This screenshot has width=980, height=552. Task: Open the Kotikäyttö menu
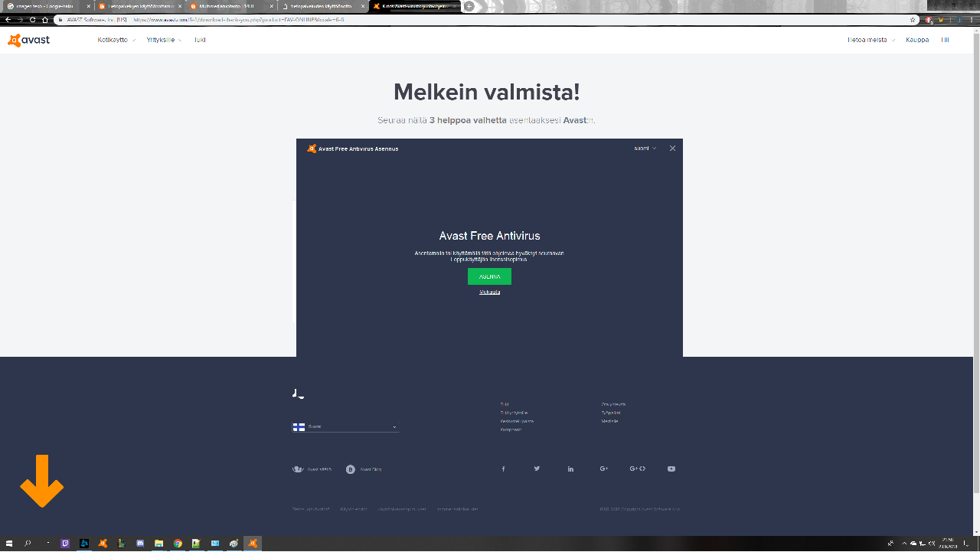point(116,40)
